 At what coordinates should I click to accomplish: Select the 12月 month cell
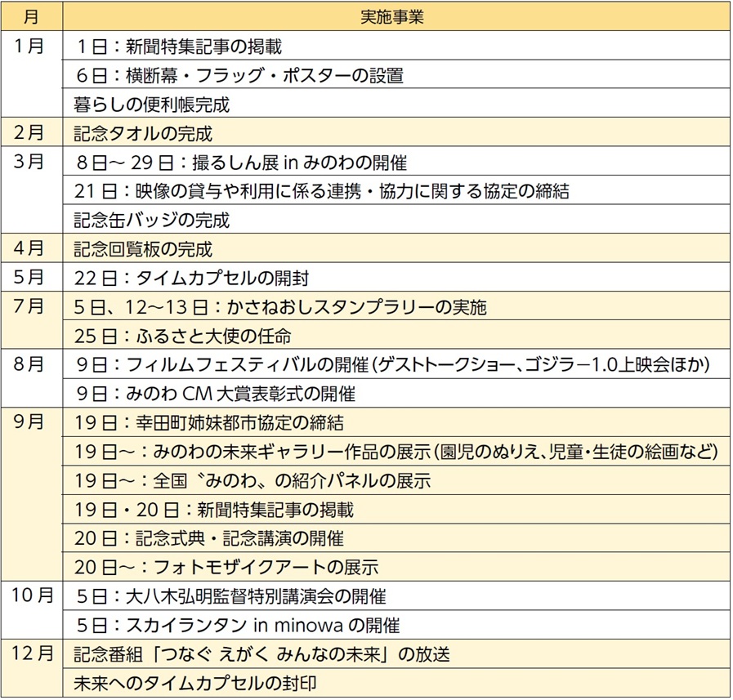pyautogui.click(x=32, y=653)
